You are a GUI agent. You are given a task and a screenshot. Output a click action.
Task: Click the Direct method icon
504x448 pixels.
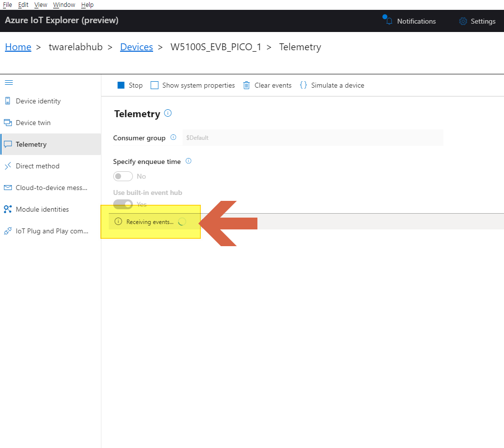pyautogui.click(x=8, y=166)
